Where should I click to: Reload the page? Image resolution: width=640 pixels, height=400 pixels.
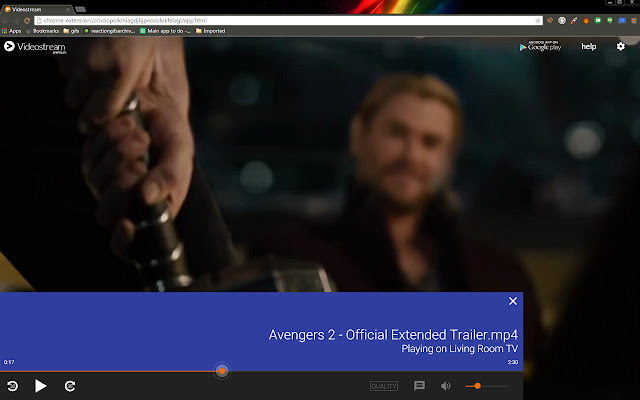coord(27,20)
